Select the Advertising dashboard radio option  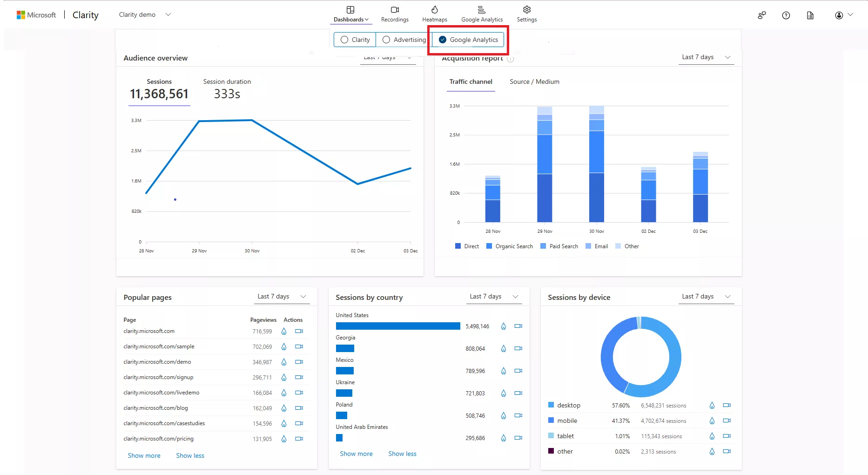click(x=404, y=40)
